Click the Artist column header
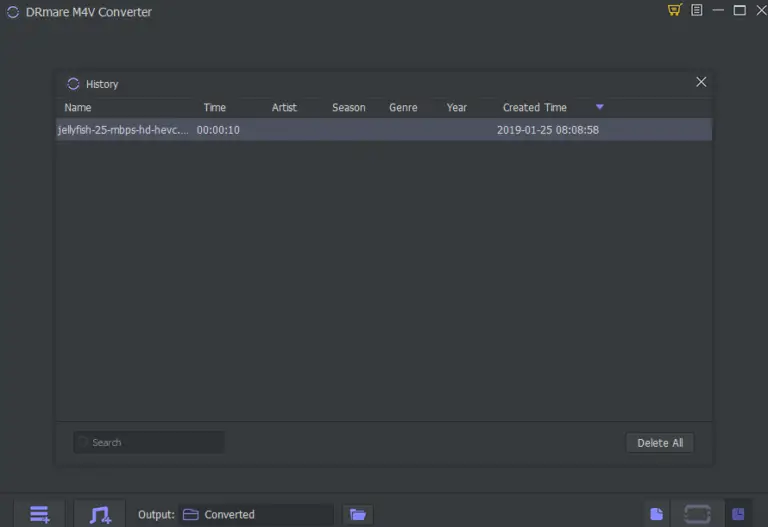The width and height of the screenshot is (768, 527). [x=284, y=108]
